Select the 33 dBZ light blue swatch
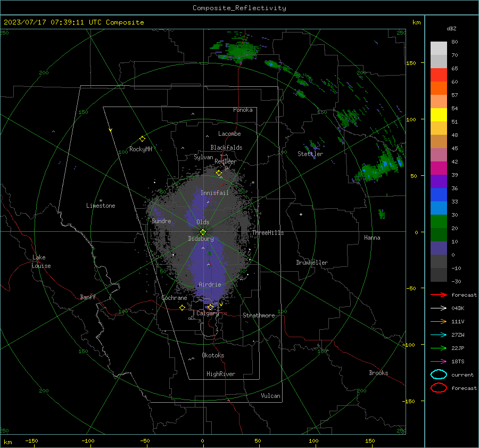 click(439, 208)
